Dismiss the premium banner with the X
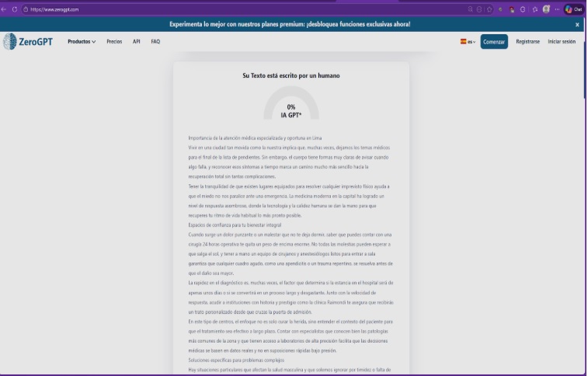 click(577, 25)
